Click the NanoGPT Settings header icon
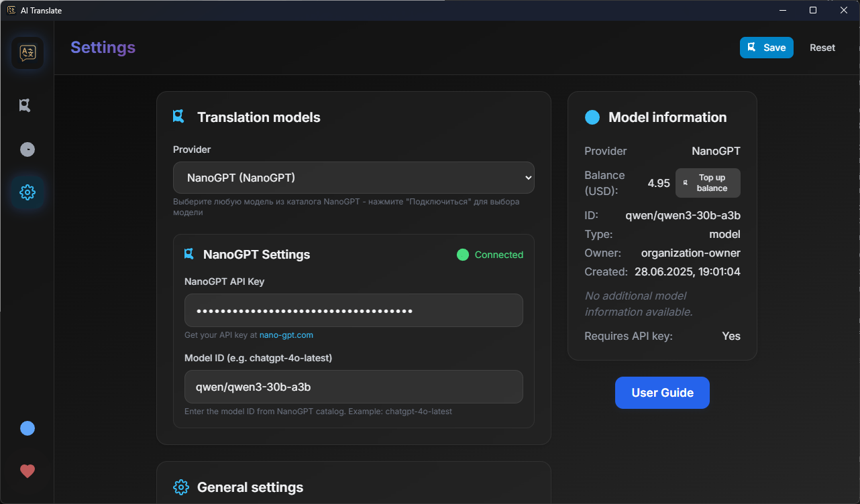 [x=189, y=254]
